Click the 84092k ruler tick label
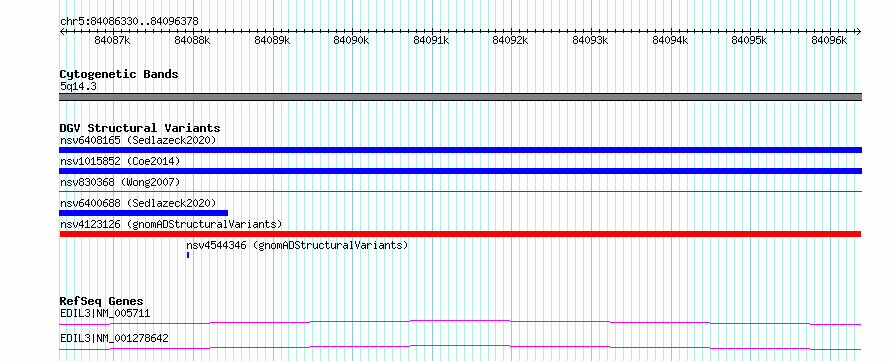This screenshot has height=361, width=890. point(510,40)
